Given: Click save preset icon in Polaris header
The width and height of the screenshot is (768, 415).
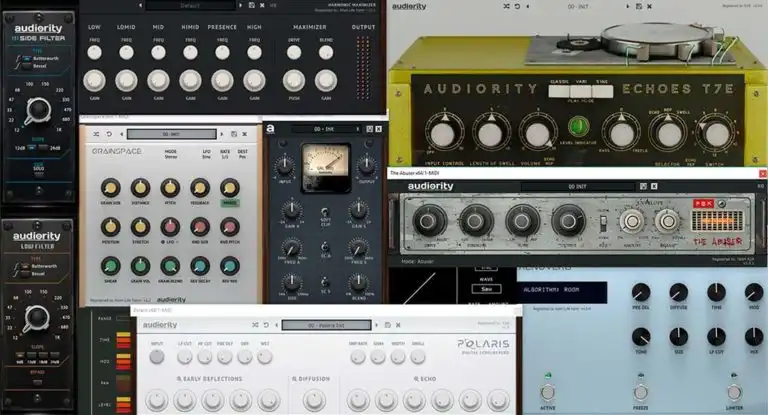Looking at the screenshot, I should tap(387, 325).
